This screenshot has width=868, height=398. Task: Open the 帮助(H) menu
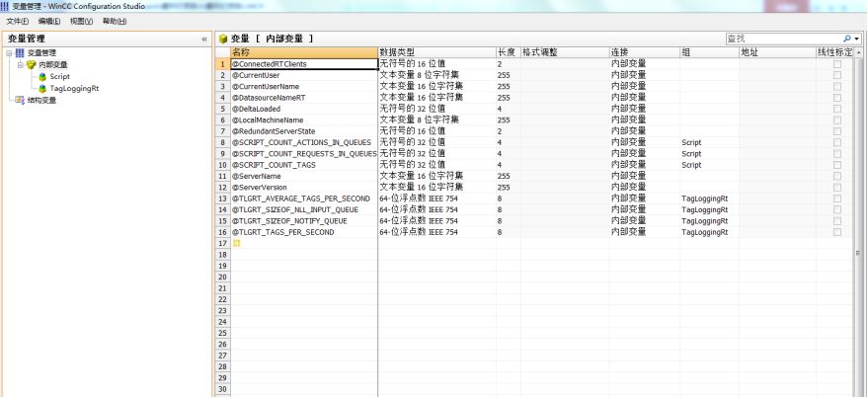(x=115, y=21)
